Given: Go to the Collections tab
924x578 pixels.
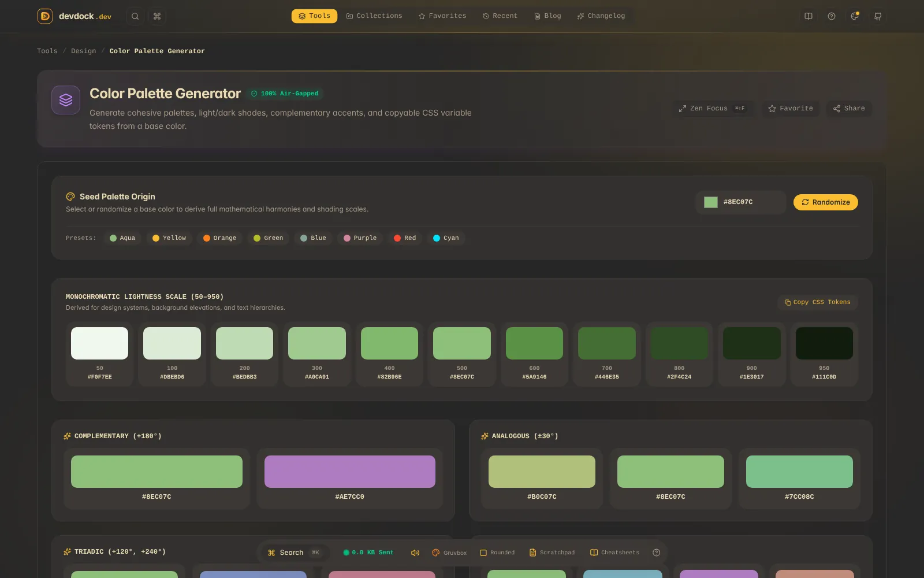Looking at the screenshot, I should point(374,16).
